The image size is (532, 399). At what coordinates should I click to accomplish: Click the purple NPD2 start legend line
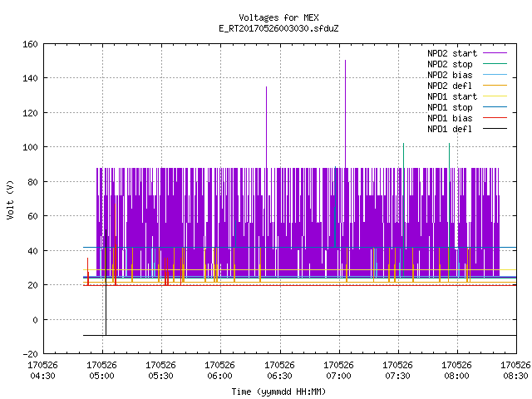tap(495, 53)
